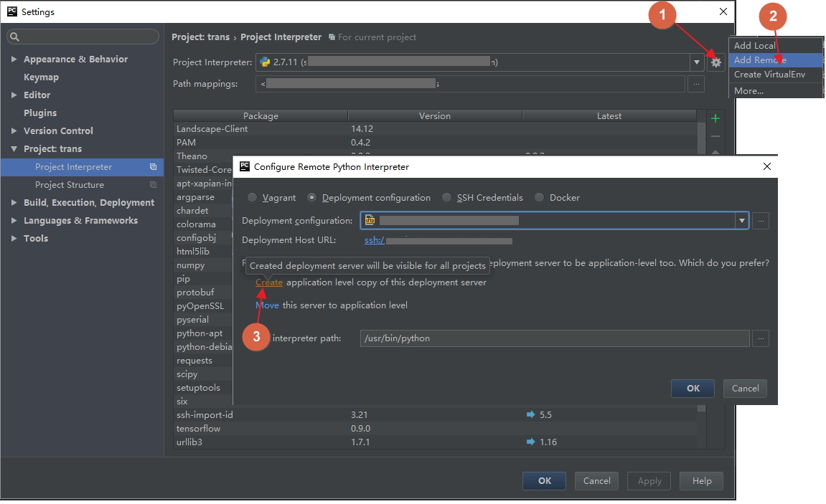Click the search magnifier icon in Settings
Viewport: 826px width, 504px height.
tap(15, 37)
